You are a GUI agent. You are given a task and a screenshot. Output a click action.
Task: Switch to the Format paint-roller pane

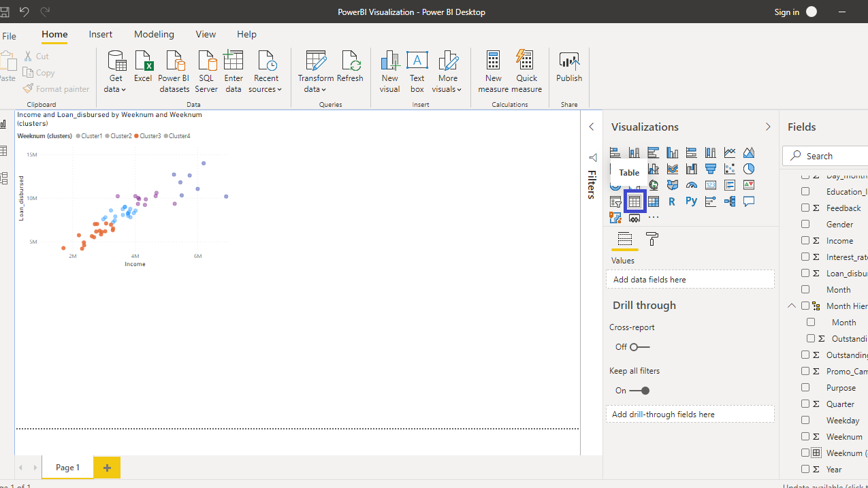point(652,239)
